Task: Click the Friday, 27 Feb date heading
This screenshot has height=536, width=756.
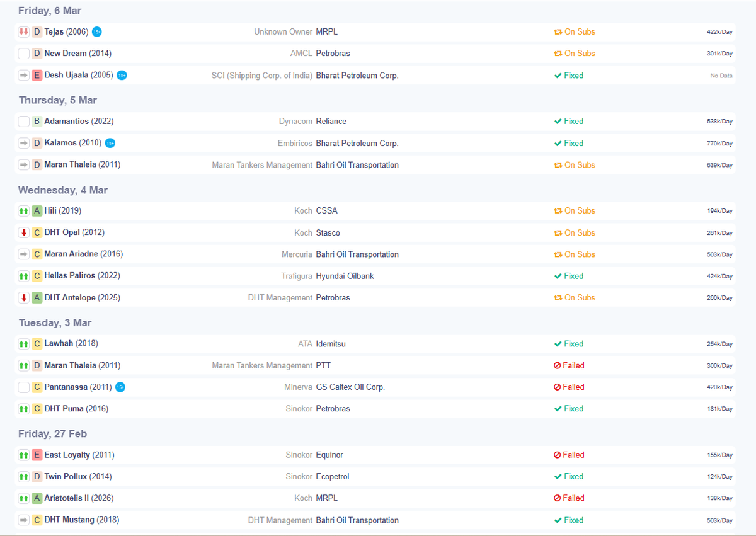Action: [53, 434]
